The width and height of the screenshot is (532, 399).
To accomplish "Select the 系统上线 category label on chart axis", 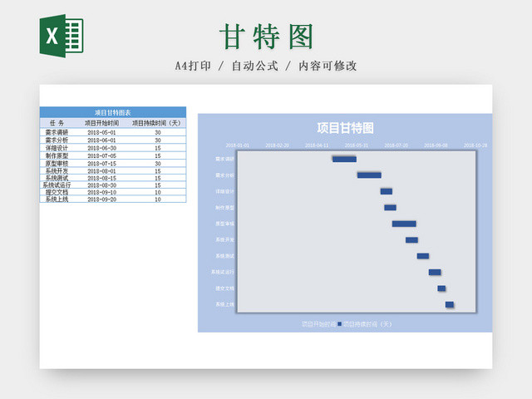I will [x=224, y=304].
